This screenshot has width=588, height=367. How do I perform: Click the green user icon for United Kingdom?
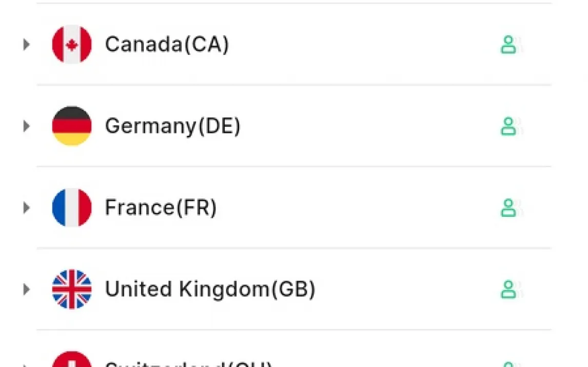(x=508, y=290)
